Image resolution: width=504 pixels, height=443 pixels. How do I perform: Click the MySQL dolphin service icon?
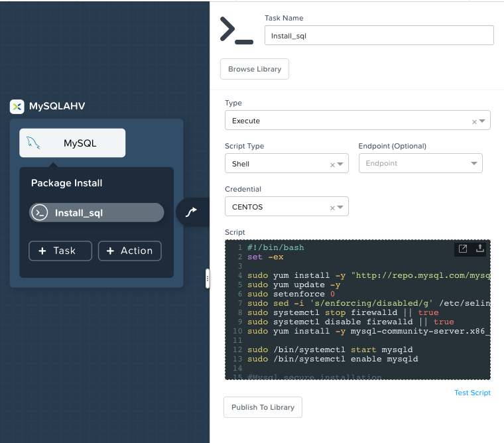(33, 143)
